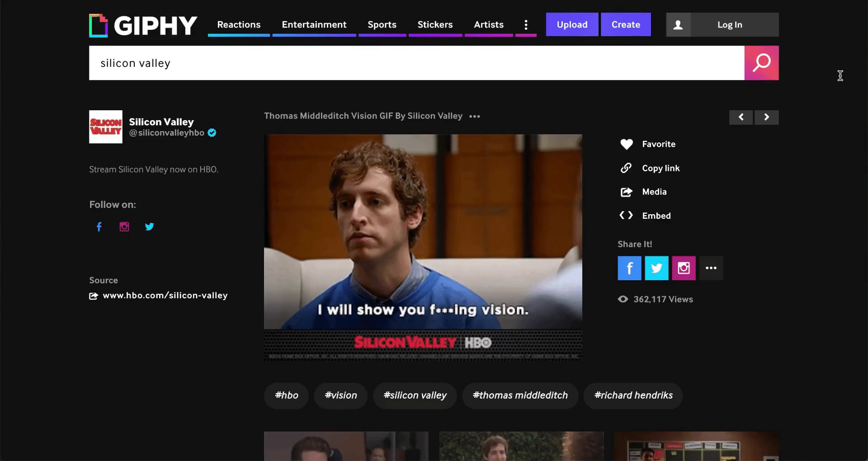This screenshot has height=461, width=868.
Task: Open the @siliconvalleyhbo handle link
Action: [x=166, y=133]
